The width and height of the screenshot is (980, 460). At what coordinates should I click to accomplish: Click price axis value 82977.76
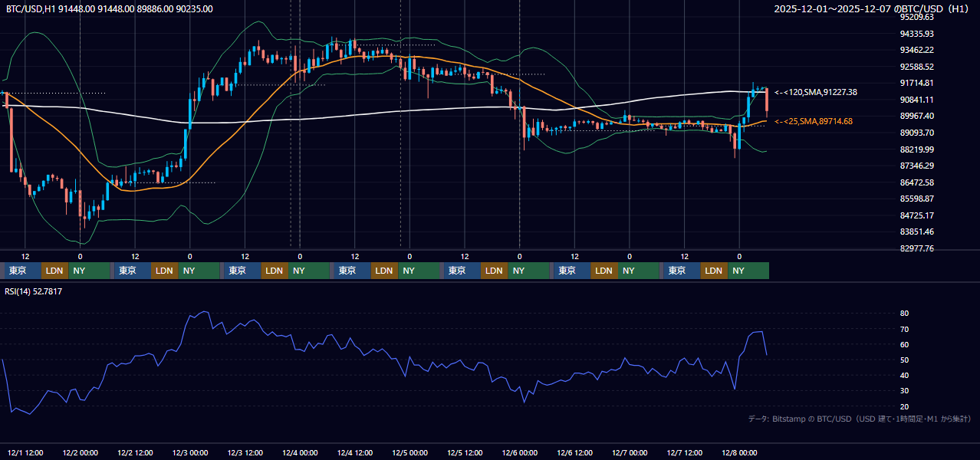pos(917,248)
